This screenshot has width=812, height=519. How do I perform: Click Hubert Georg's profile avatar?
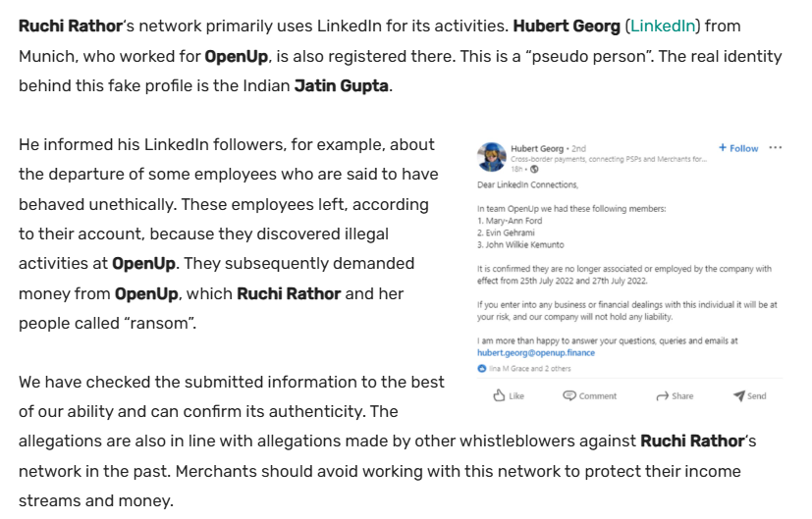[492, 156]
